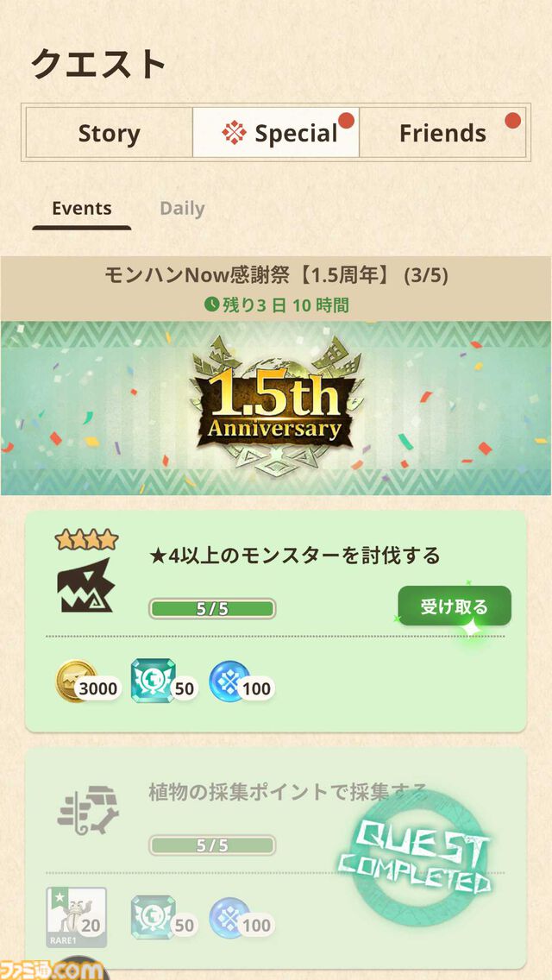Screen dimensions: 552x980
Task: Tap the plant gathering quest icon
Action: tap(87, 809)
